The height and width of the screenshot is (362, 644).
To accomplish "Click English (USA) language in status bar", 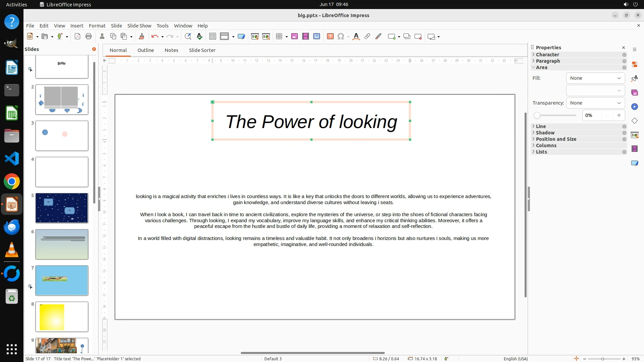I will click(x=516, y=359).
